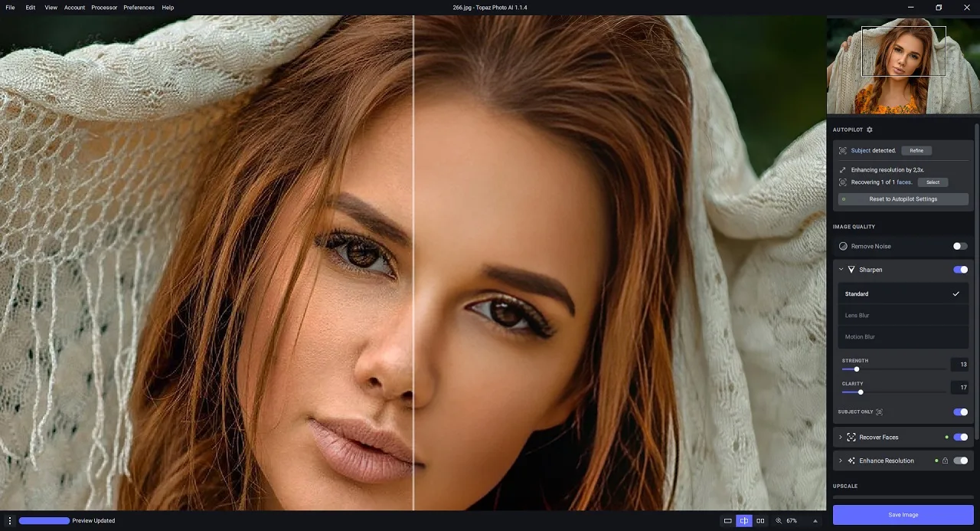
Task: Click the Sharpen triangle icon
Action: (x=851, y=270)
